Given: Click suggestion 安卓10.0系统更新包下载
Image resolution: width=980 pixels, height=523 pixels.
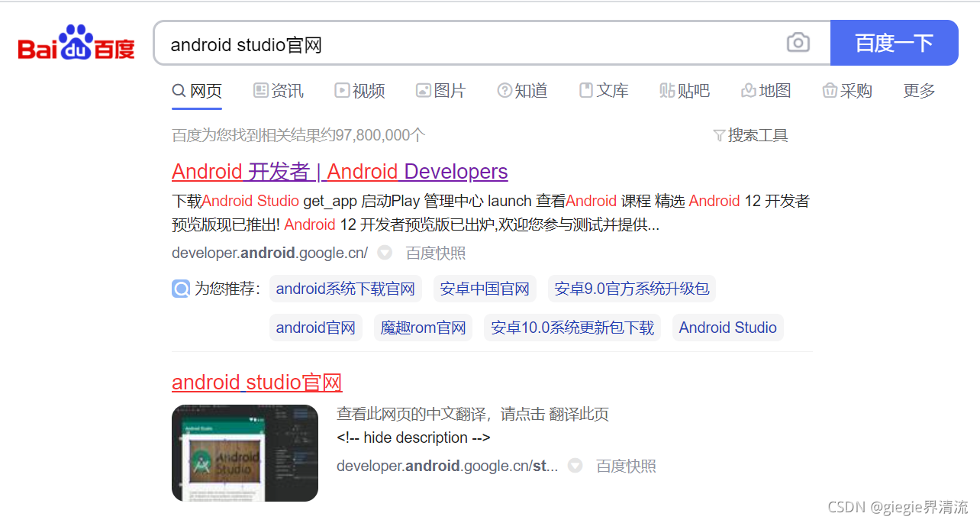Looking at the screenshot, I should (572, 328).
